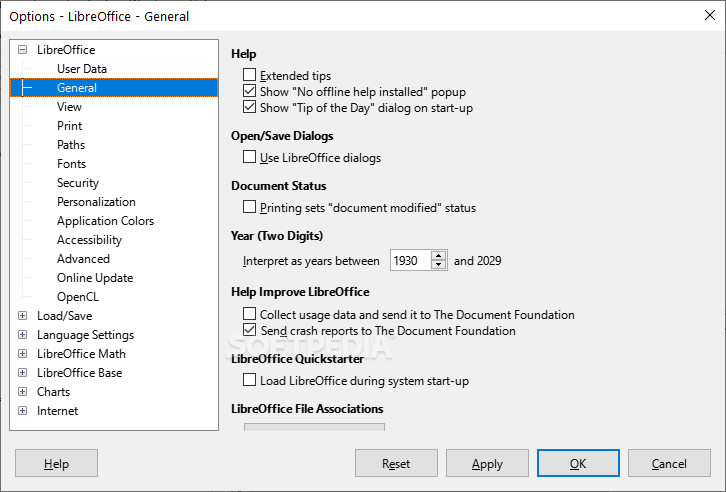This screenshot has width=726, height=492.
Task: Enable Printing sets "document modified" status
Action: (x=249, y=207)
